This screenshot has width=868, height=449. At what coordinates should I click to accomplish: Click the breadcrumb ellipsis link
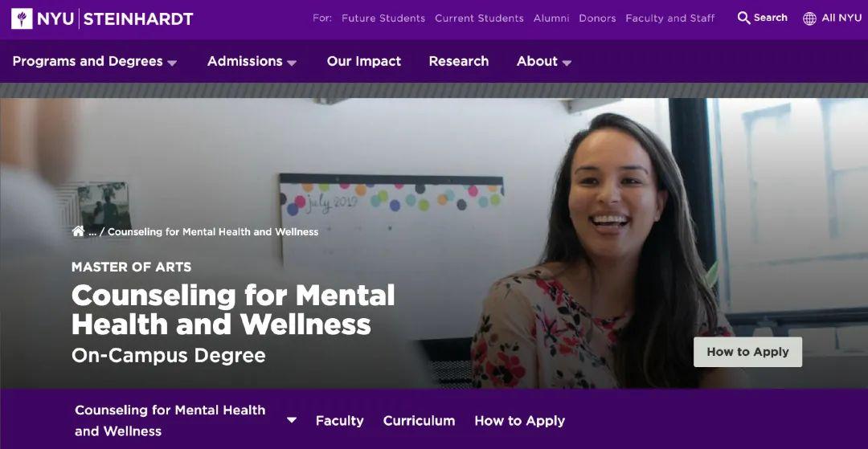[x=92, y=232]
